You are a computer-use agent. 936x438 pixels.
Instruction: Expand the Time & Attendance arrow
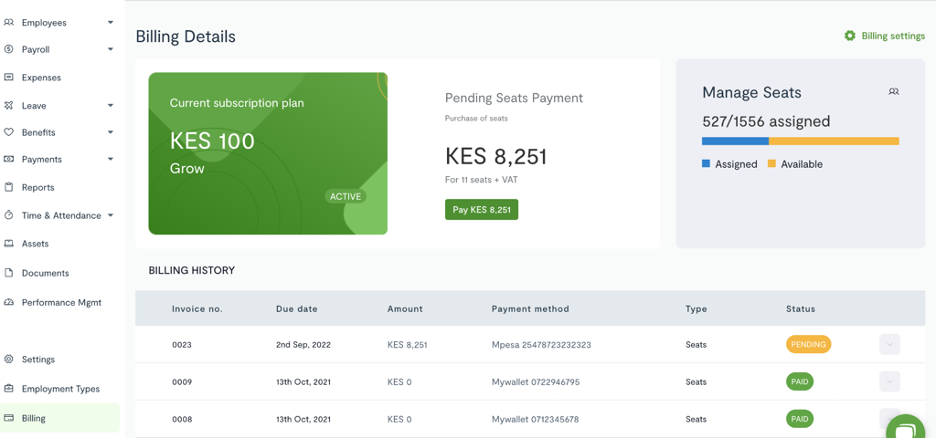pos(110,215)
